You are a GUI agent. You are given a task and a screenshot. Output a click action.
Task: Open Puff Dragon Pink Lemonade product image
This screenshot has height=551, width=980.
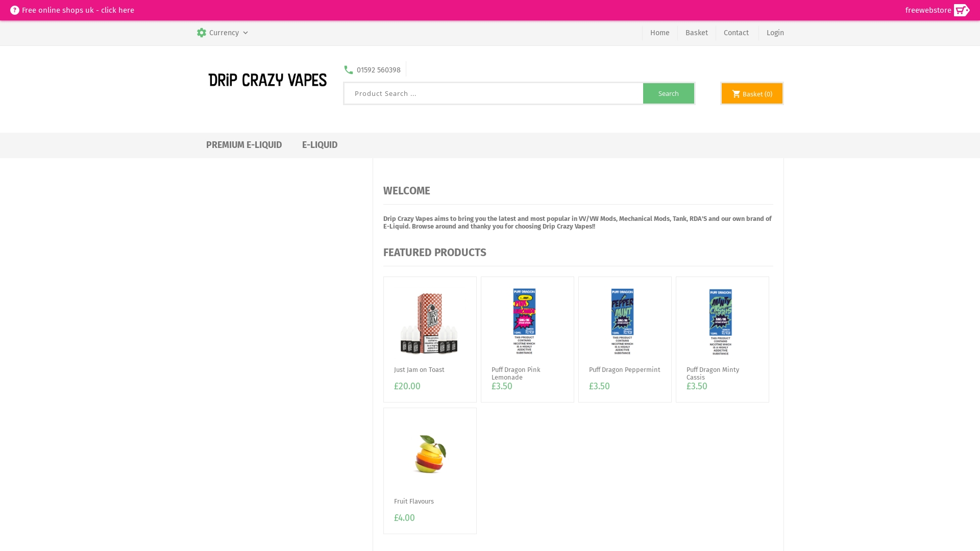524,321
